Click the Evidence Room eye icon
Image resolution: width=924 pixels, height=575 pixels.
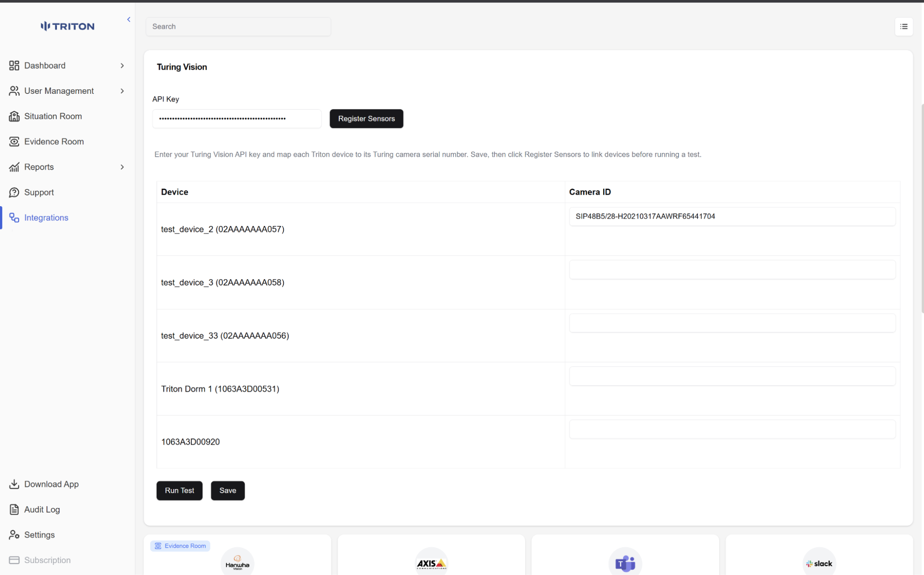(14, 142)
